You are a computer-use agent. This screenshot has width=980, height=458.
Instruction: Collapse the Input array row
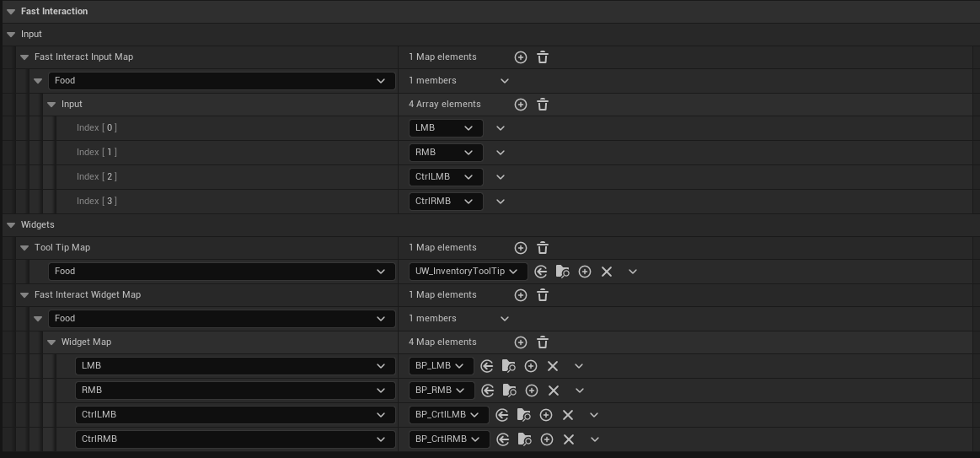(x=51, y=105)
